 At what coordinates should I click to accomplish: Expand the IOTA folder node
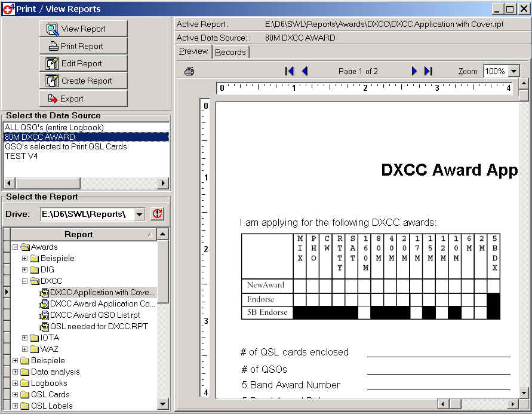click(x=25, y=338)
